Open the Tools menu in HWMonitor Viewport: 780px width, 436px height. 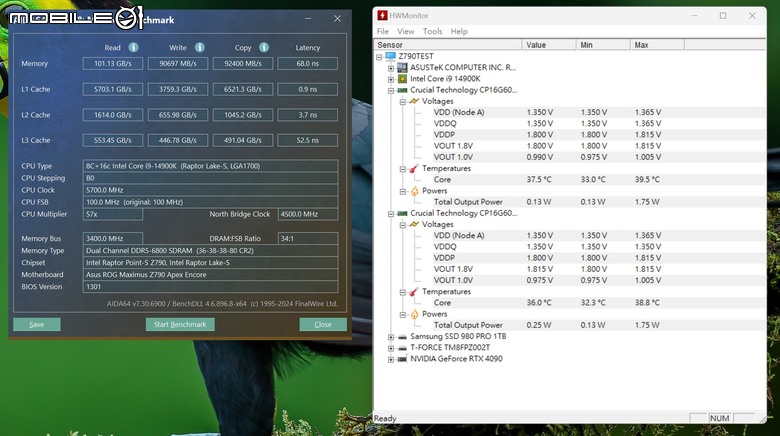click(432, 31)
